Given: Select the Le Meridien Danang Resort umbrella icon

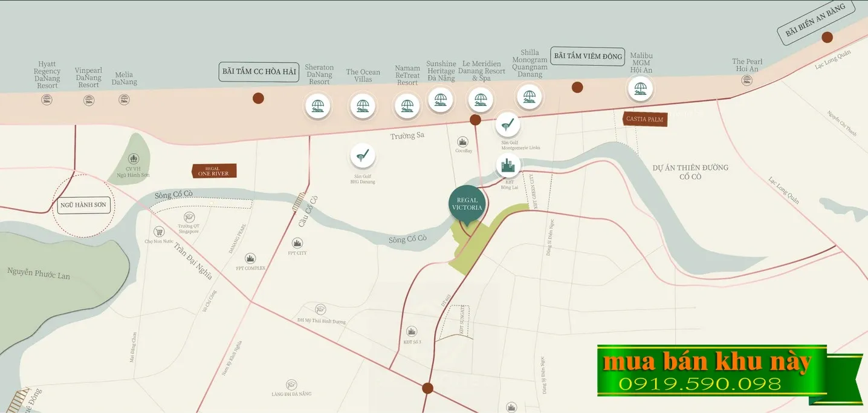Looking at the screenshot, I should pyautogui.click(x=481, y=100).
